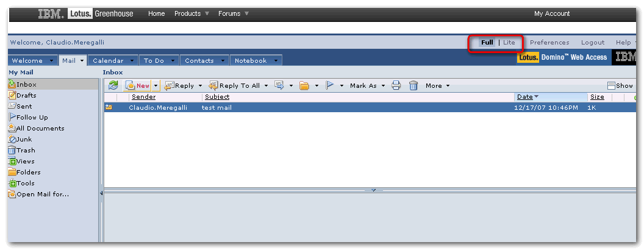Click the mail icon on the test mail row
The height and width of the screenshot is (250, 644).
[109, 107]
